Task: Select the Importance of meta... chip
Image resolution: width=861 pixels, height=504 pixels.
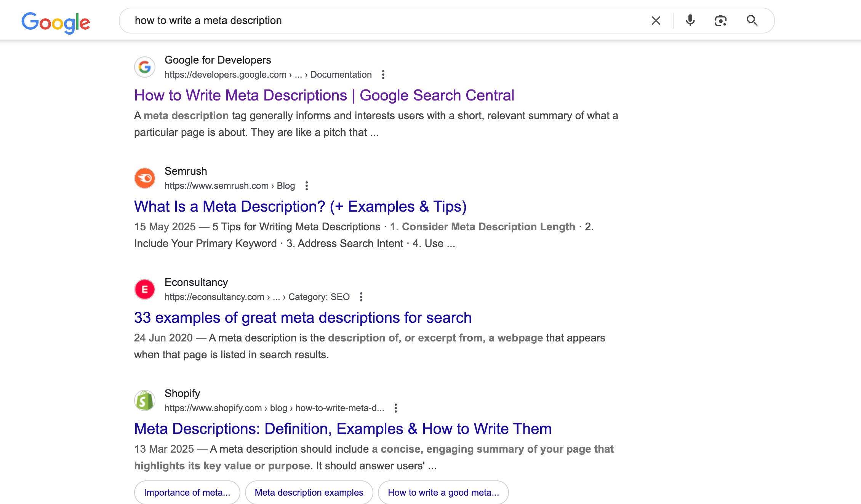Action: (x=187, y=492)
